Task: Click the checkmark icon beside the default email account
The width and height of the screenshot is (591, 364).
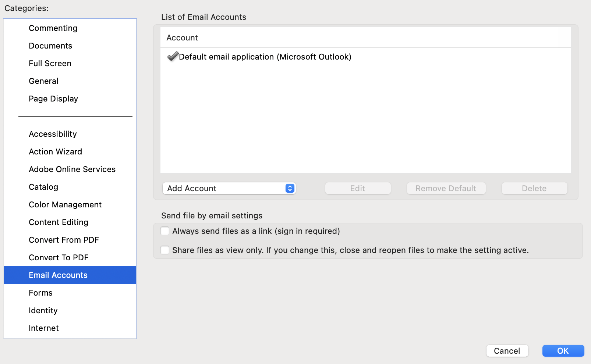Action: point(172,57)
